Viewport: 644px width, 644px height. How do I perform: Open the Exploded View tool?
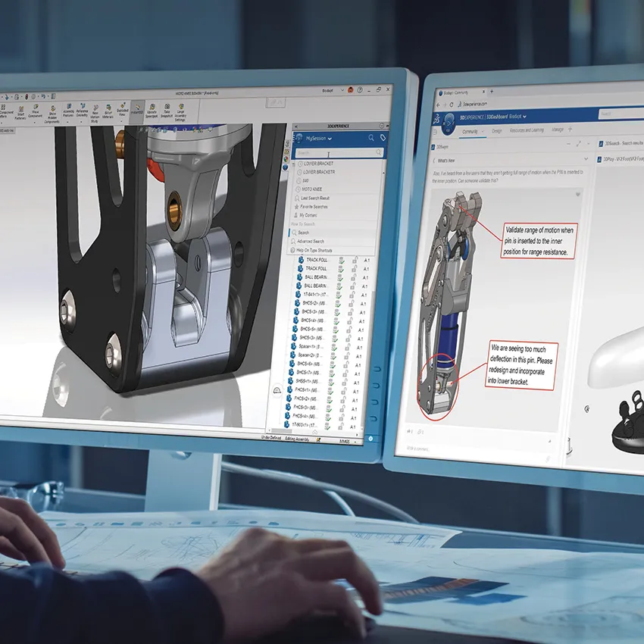click(x=123, y=106)
